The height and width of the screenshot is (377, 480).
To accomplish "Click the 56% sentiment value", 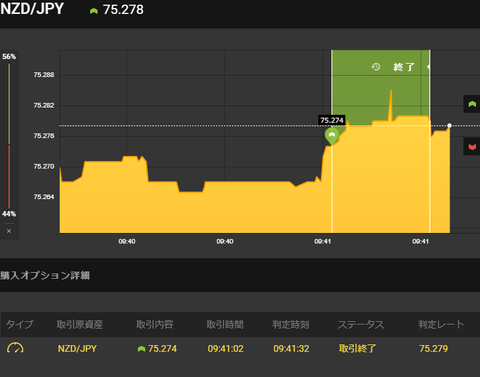I will tap(9, 56).
